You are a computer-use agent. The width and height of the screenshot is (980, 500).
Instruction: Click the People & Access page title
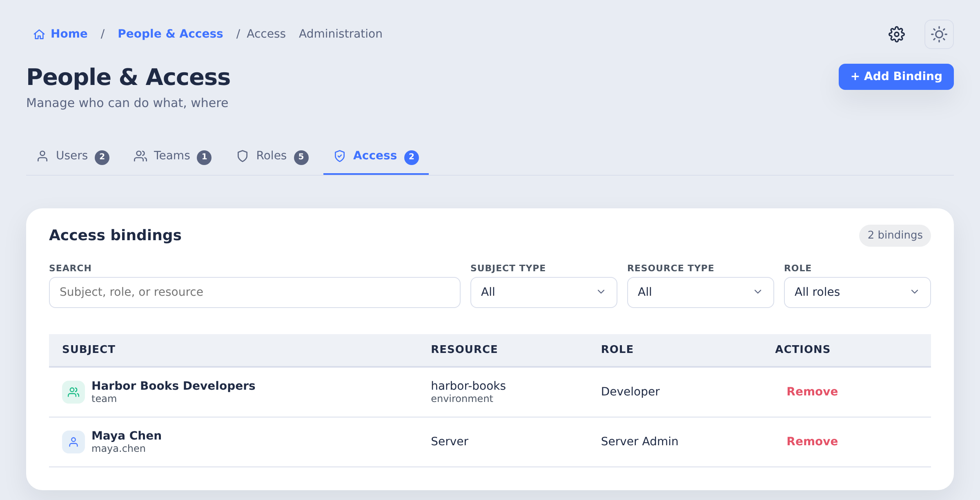(x=129, y=77)
